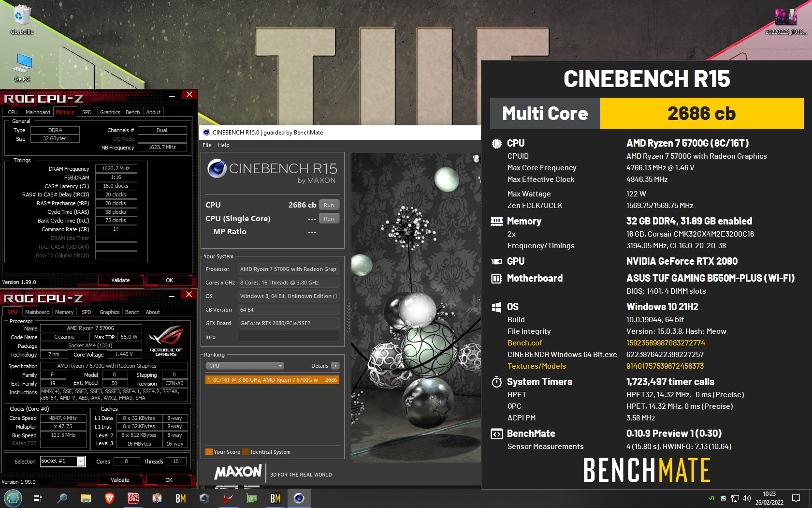Click Validate in the top CPU-Z window
This screenshot has width=812, height=508.
(x=120, y=280)
